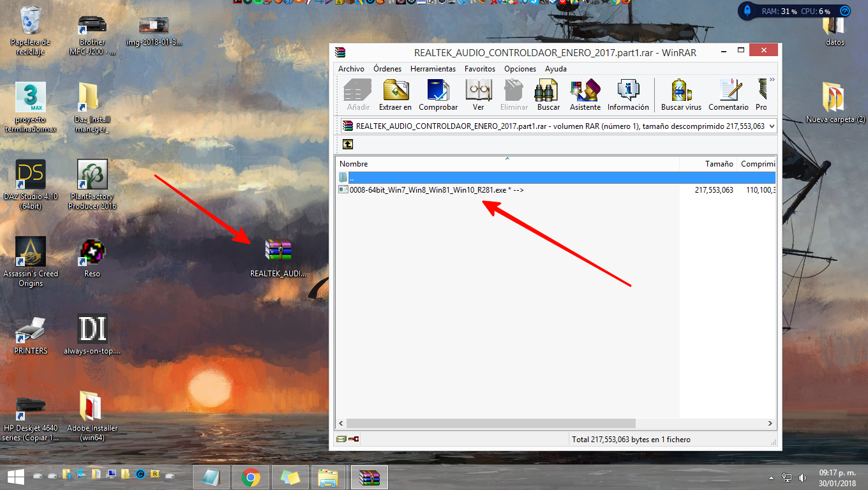Open Notepad from the taskbar
Viewport: 868px width, 490px height.
(x=210, y=477)
